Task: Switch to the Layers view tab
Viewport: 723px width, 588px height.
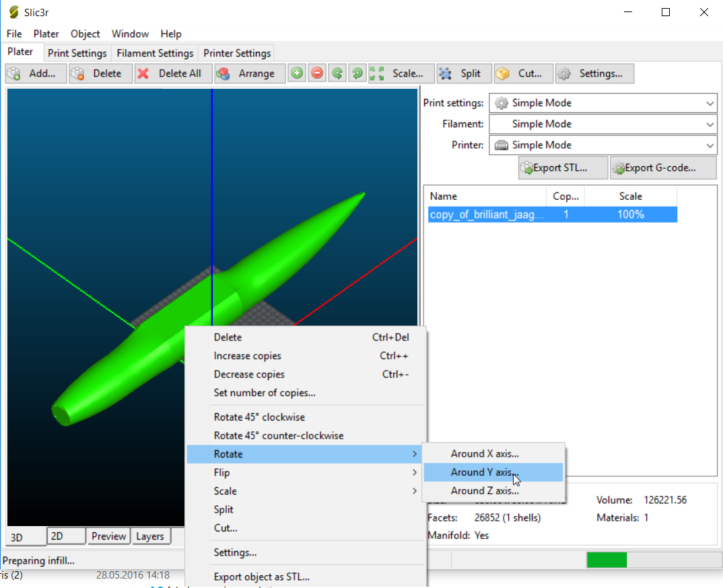Action: (x=150, y=536)
